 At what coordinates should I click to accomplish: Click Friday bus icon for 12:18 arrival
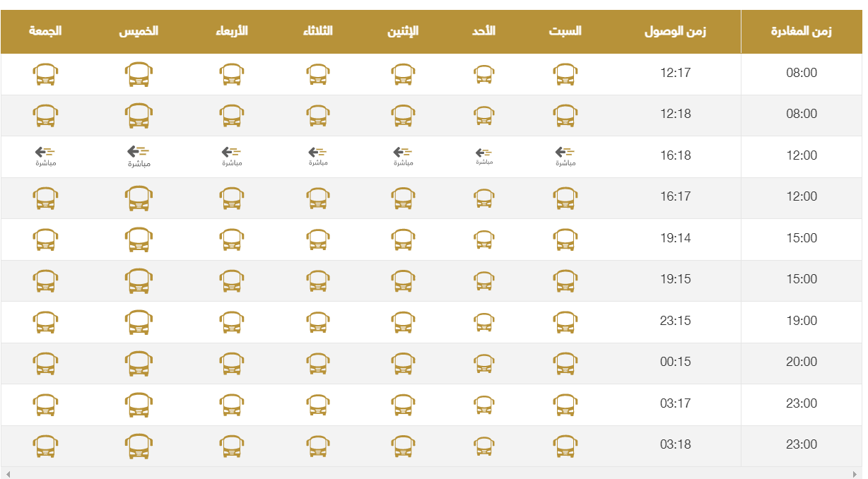46,115
